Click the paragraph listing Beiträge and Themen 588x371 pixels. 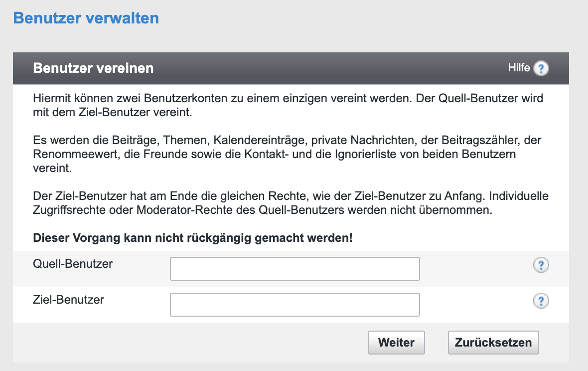pos(288,155)
